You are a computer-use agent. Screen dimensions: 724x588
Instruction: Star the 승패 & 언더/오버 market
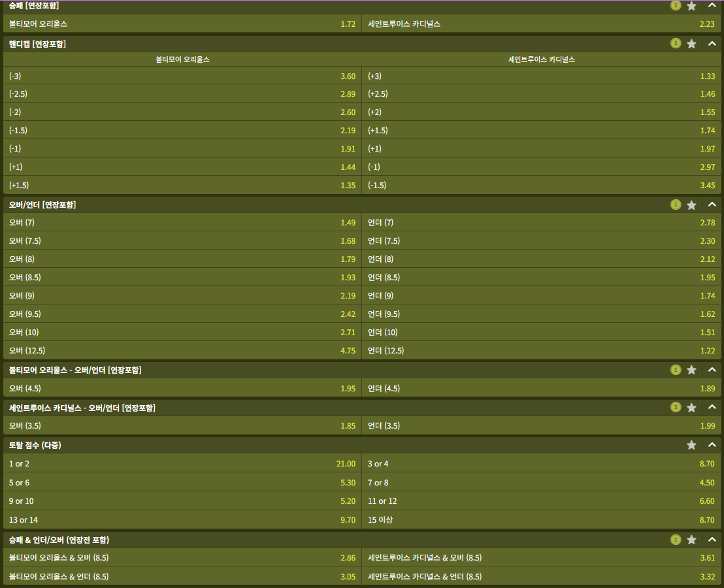pos(691,540)
